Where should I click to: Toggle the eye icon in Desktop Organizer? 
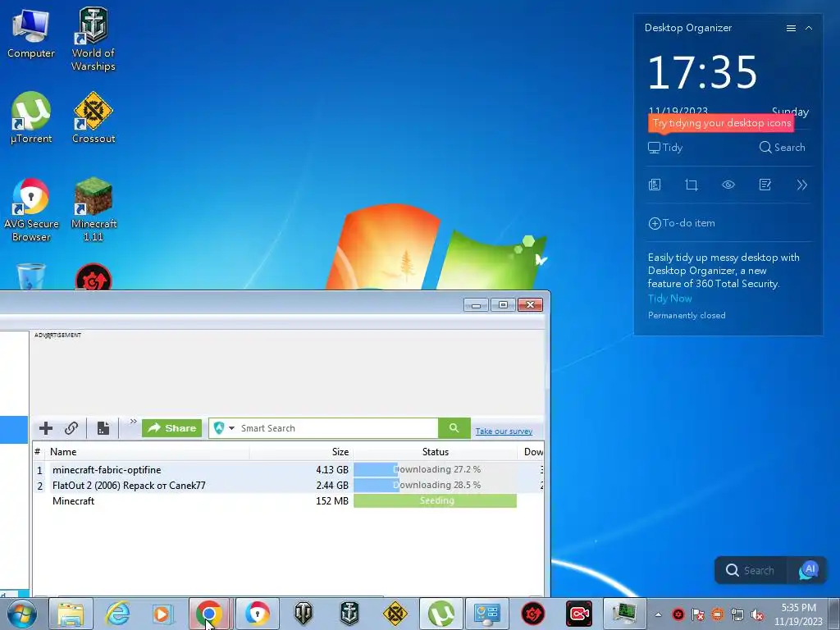728,185
